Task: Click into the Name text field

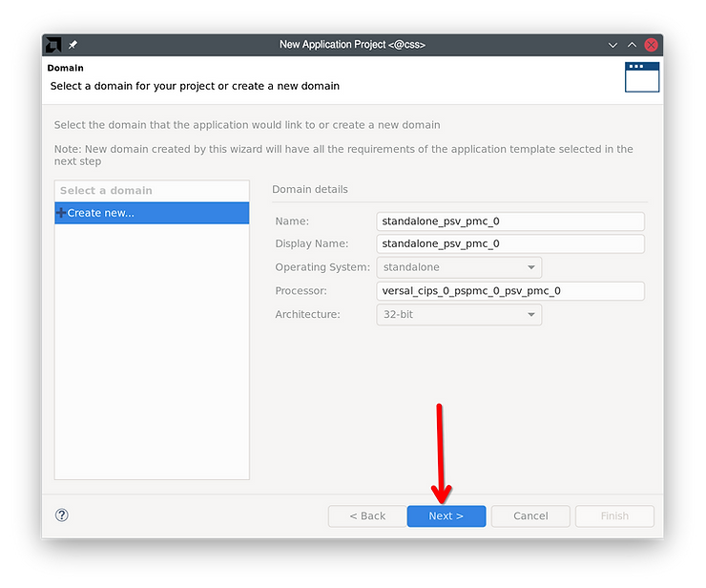Action: 510,221
